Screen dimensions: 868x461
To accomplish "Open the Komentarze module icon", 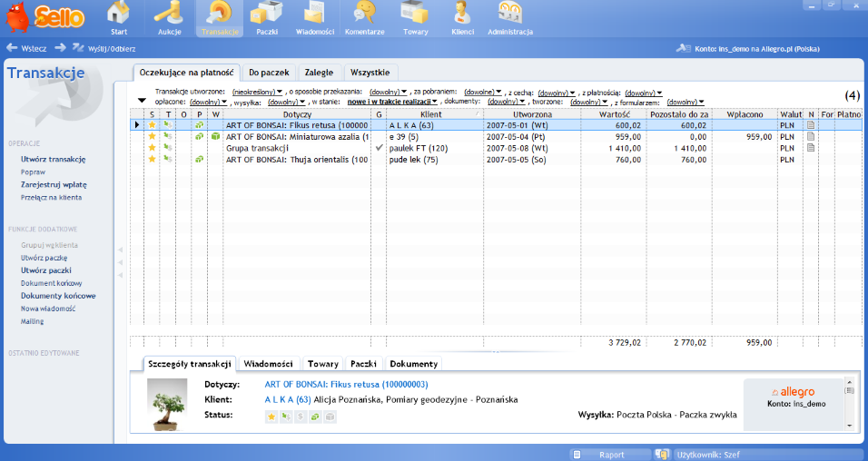I will 365,18.
